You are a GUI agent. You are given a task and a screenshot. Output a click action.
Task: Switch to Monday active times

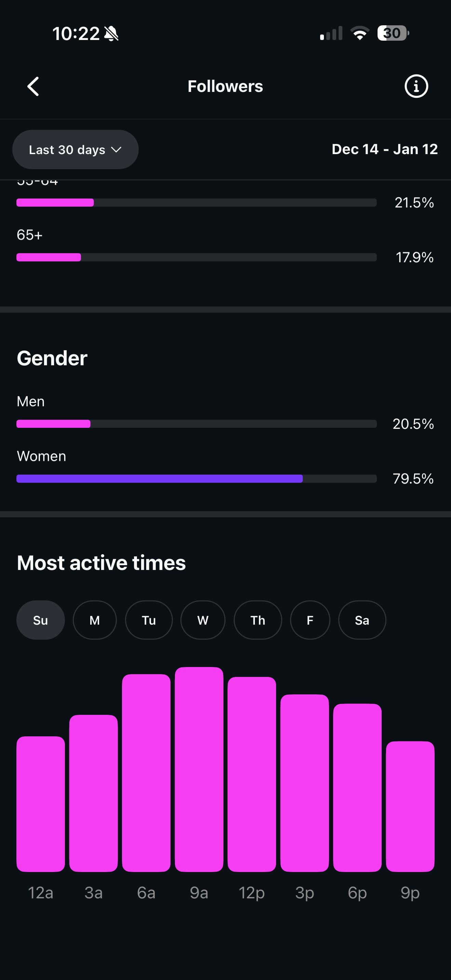95,620
